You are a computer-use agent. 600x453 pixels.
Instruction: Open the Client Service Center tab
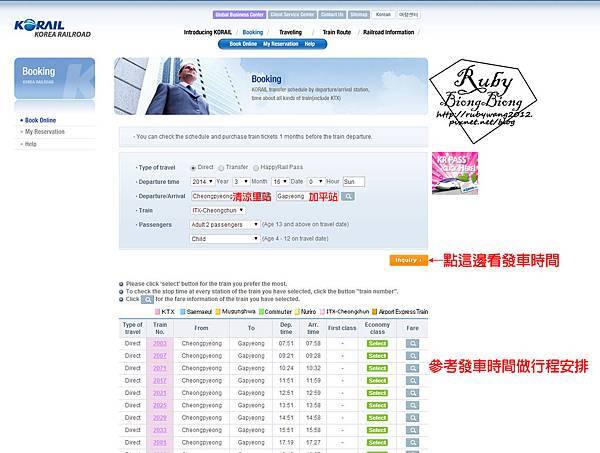[x=292, y=15]
